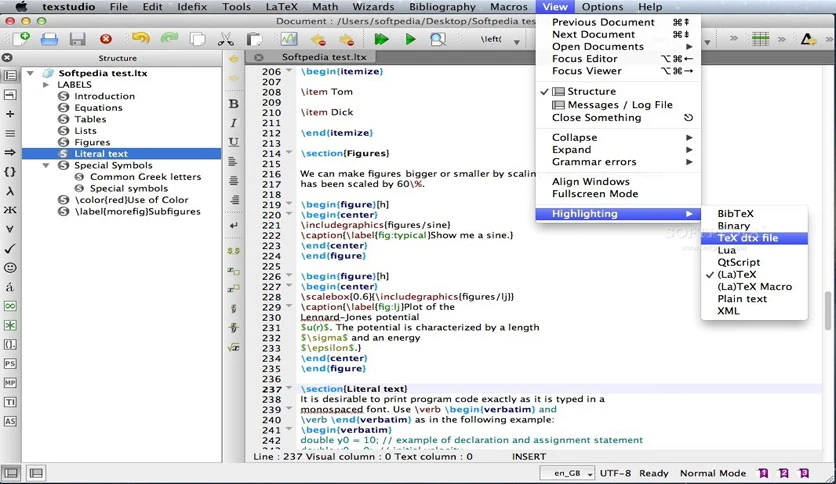
Task: Toggle bottom panel button in status bar
Action: [x=36, y=473]
